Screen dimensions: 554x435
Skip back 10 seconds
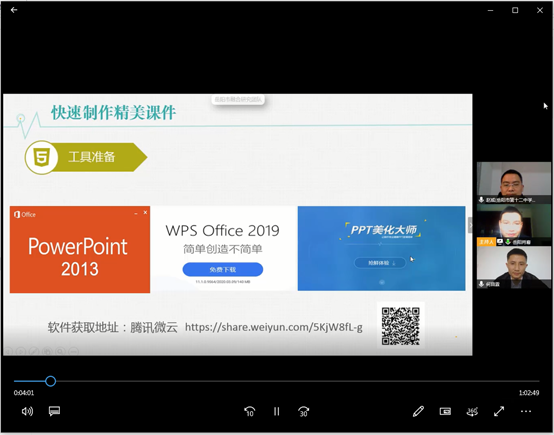point(249,411)
